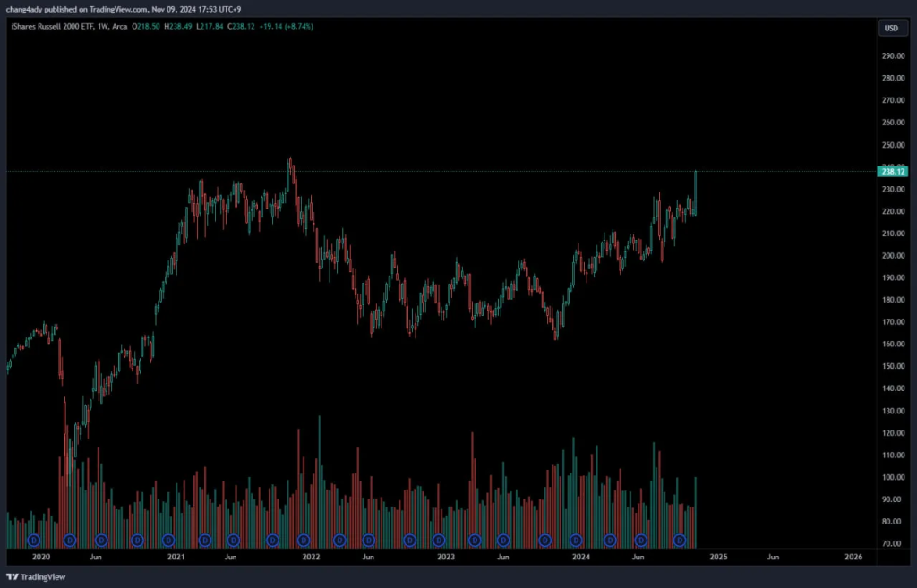Click the 2026 label on time axis
917x588 pixels.
(853, 557)
